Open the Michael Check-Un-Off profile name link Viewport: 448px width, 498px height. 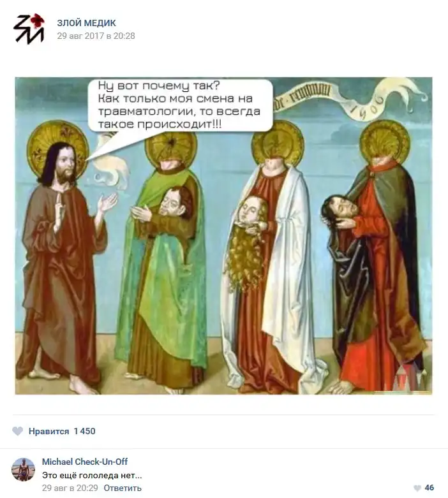coord(85,462)
